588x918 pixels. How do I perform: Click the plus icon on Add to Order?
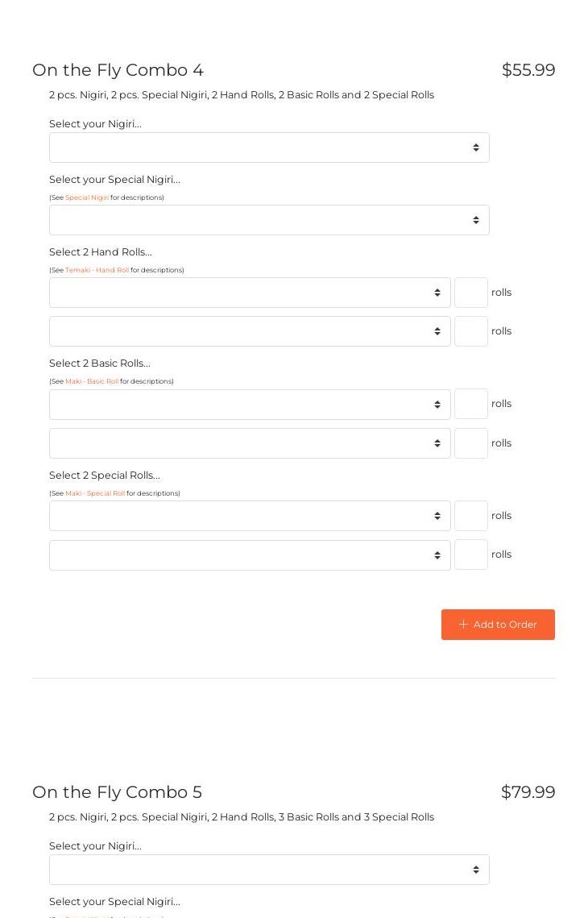(463, 625)
